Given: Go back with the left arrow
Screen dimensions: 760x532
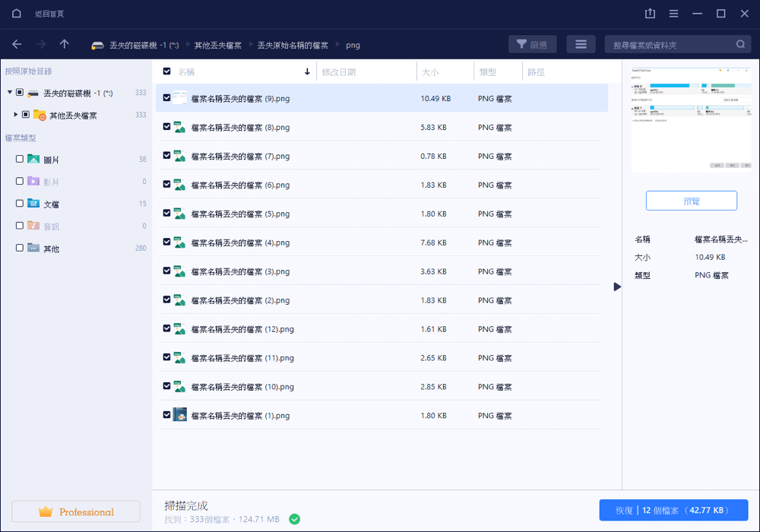Looking at the screenshot, I should [x=17, y=45].
